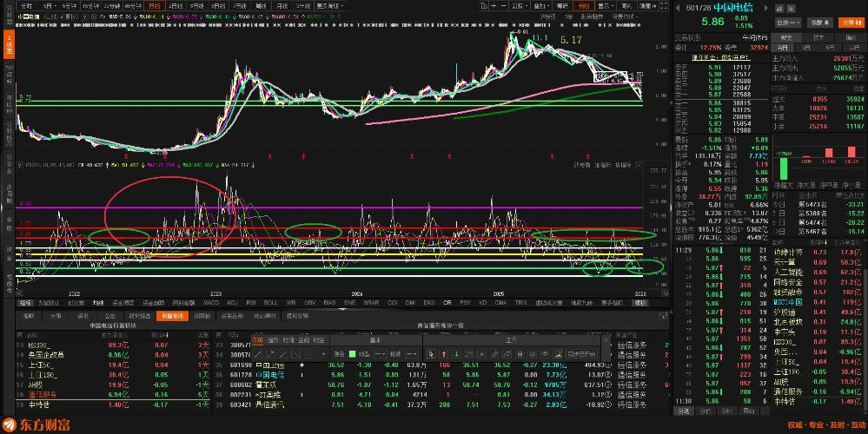
Task: Toggle the eye visibility icon in drawing toolbar
Action: click(x=545, y=354)
